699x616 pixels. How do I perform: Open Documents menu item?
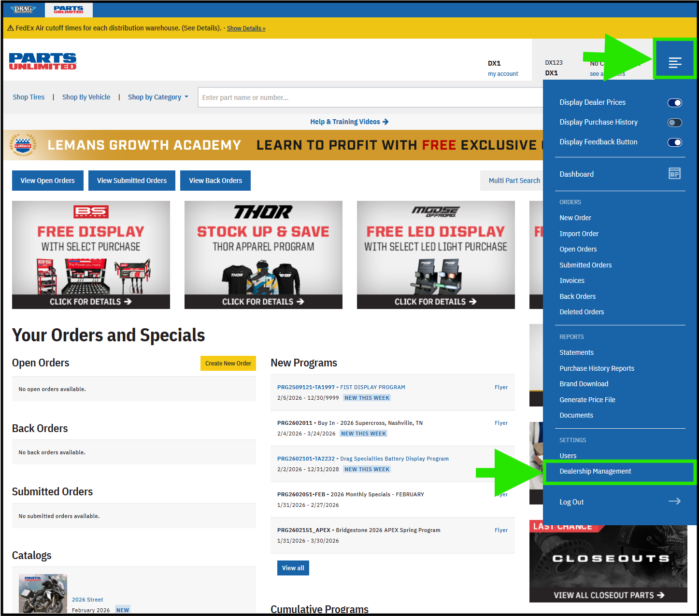[x=576, y=415]
